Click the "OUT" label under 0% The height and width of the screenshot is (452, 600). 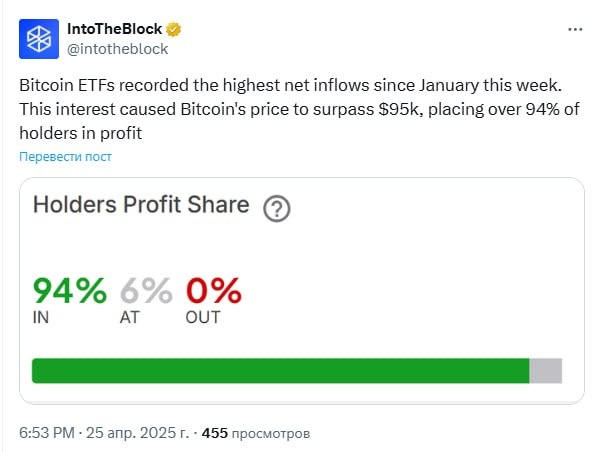click(x=202, y=318)
